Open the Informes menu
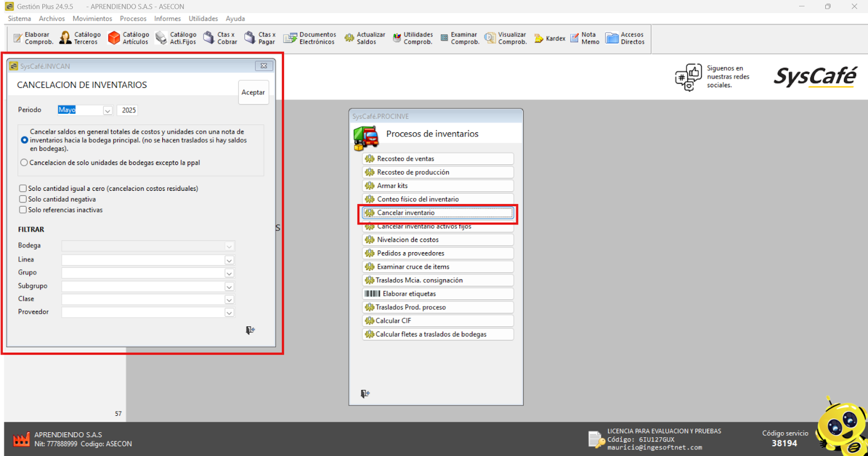The width and height of the screenshot is (868, 456). [x=167, y=18]
